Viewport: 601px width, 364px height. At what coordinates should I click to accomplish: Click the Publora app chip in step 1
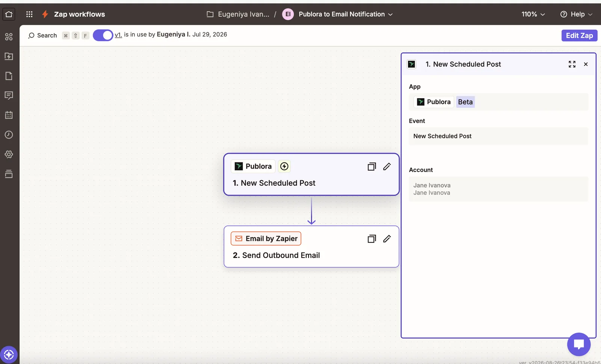[253, 166]
